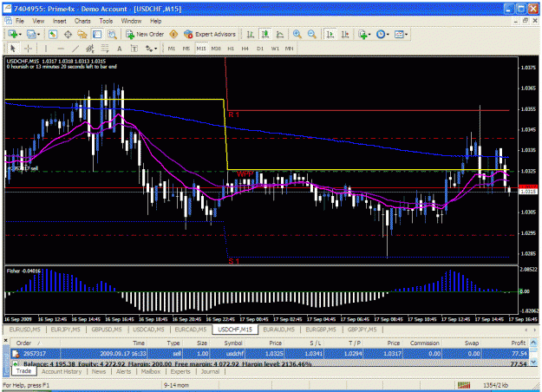Open the Help menu

click(x=155, y=21)
